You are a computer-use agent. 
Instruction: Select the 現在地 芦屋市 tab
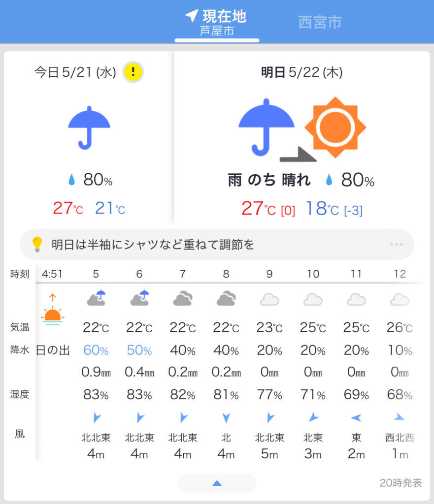pyautogui.click(x=217, y=23)
